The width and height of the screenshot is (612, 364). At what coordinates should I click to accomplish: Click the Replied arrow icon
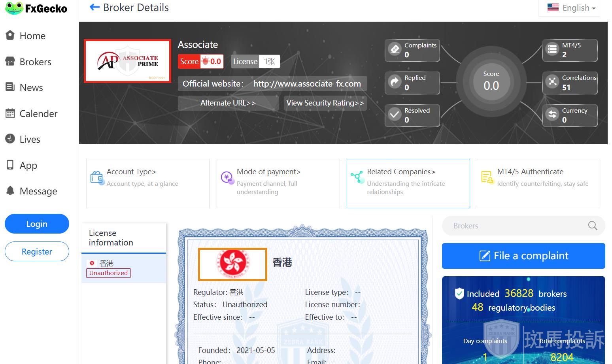[x=394, y=82]
